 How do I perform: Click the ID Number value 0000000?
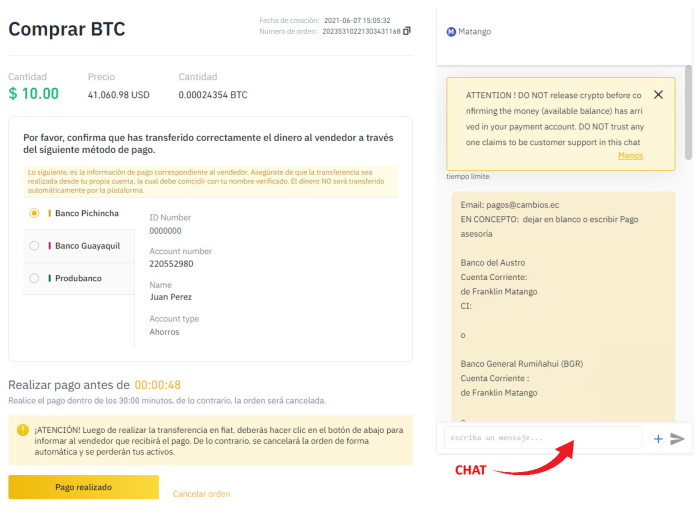pos(165,231)
